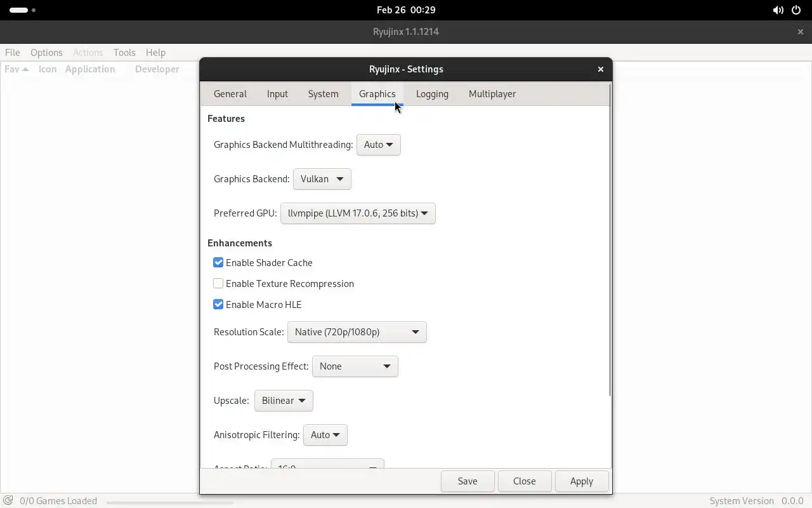Untick Enable Macro HLE checkbox
812x508 pixels.
tap(218, 305)
